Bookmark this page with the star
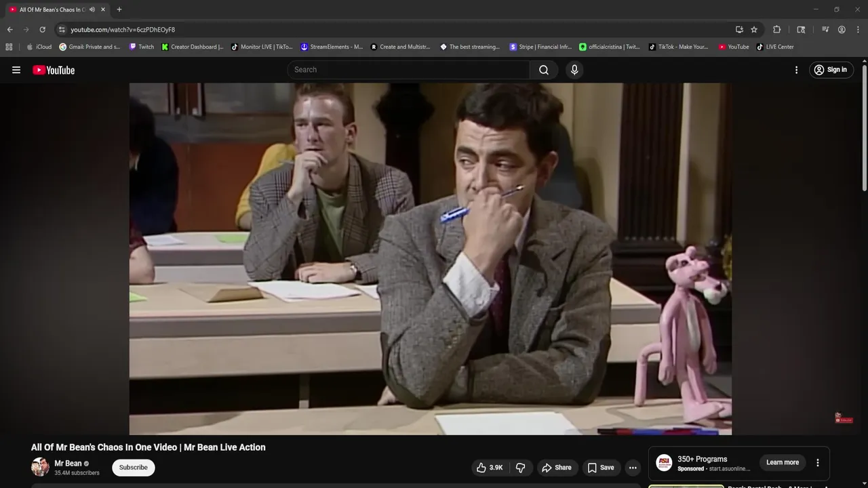The width and height of the screenshot is (868, 488). pos(754,30)
